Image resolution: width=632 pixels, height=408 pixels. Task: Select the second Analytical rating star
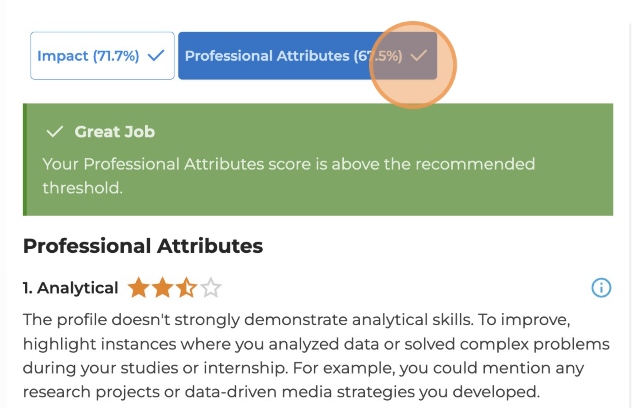(x=162, y=289)
